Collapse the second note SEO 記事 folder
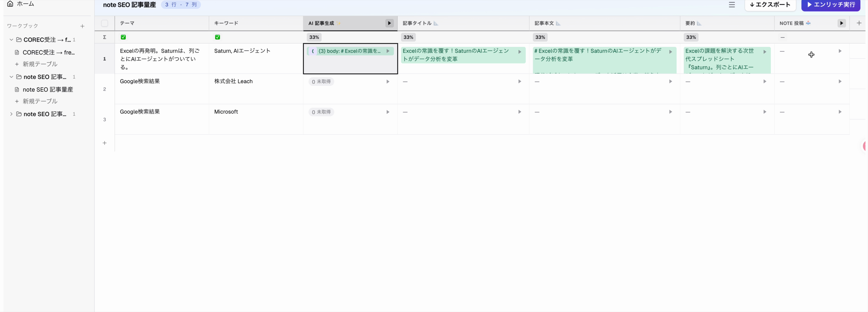The image size is (868, 312). pyautogui.click(x=11, y=77)
